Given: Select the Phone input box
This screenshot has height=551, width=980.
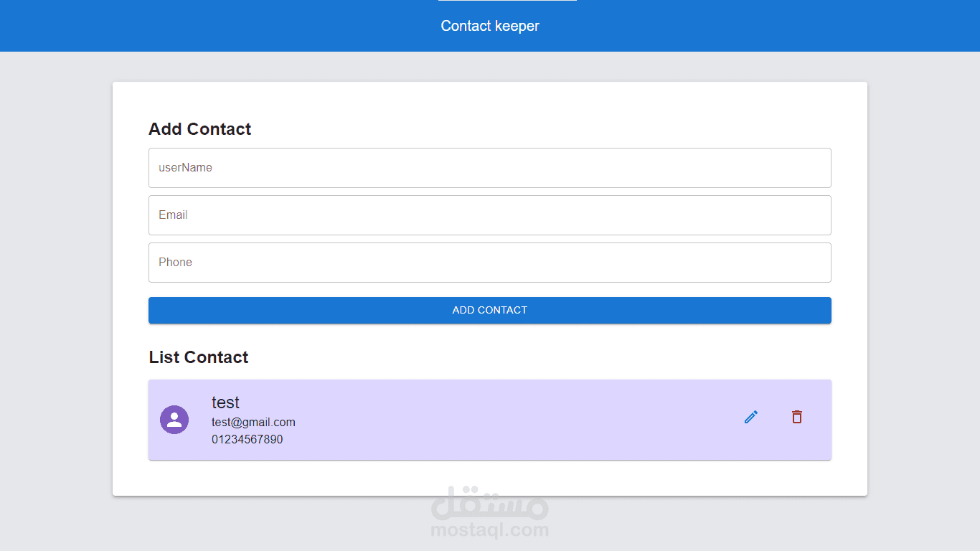Looking at the screenshot, I should (x=490, y=263).
